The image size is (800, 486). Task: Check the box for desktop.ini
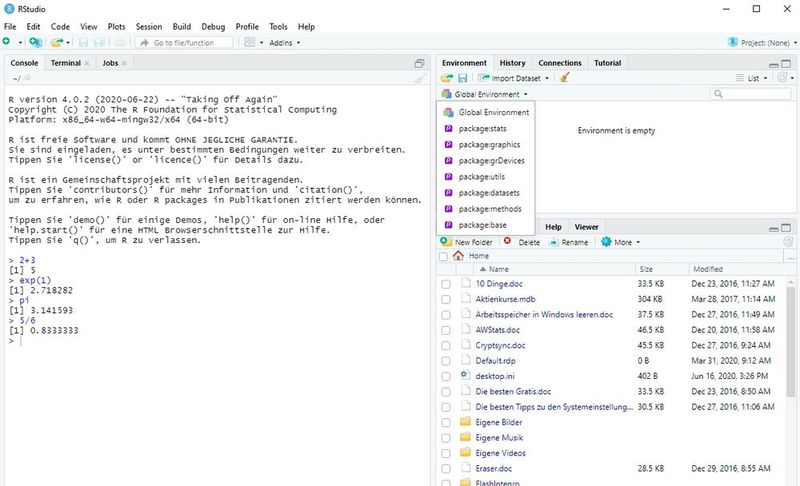tap(446, 376)
